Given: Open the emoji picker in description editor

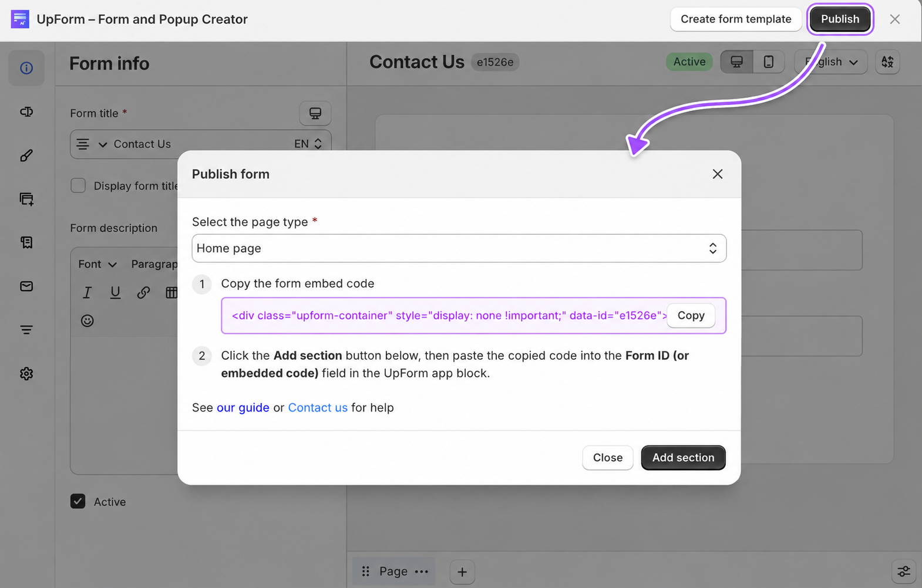Looking at the screenshot, I should (x=88, y=320).
